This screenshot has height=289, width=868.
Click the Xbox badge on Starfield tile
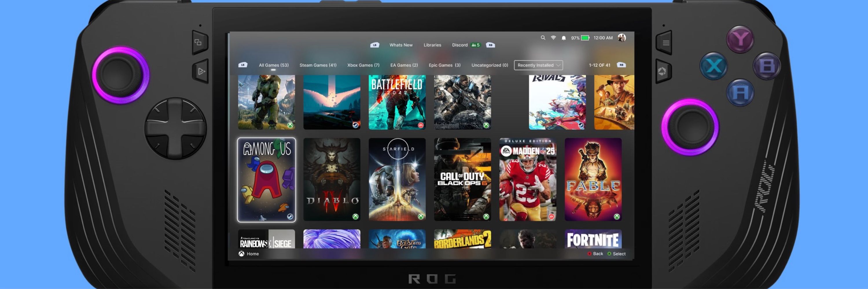pyautogui.click(x=420, y=216)
